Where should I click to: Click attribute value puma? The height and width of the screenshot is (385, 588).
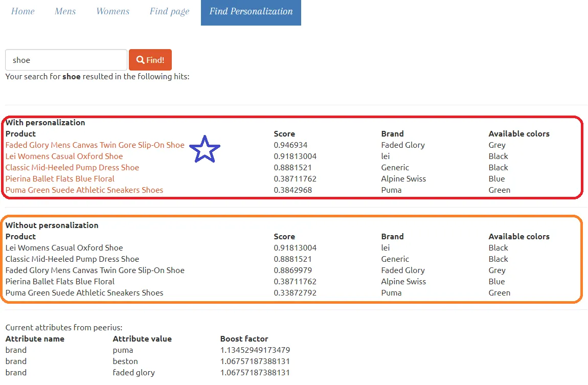tap(123, 351)
